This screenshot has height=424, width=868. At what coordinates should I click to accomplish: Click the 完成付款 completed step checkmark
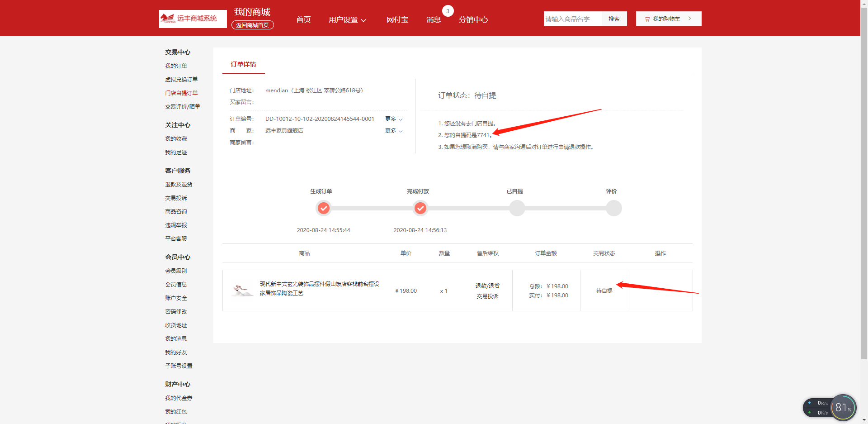[420, 208]
